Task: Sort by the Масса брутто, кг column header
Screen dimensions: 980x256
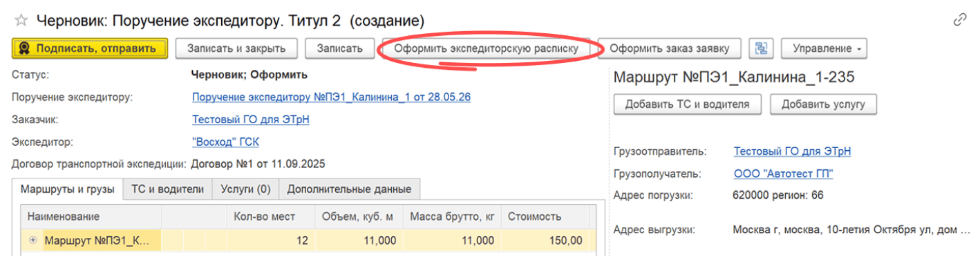Action: point(453,217)
